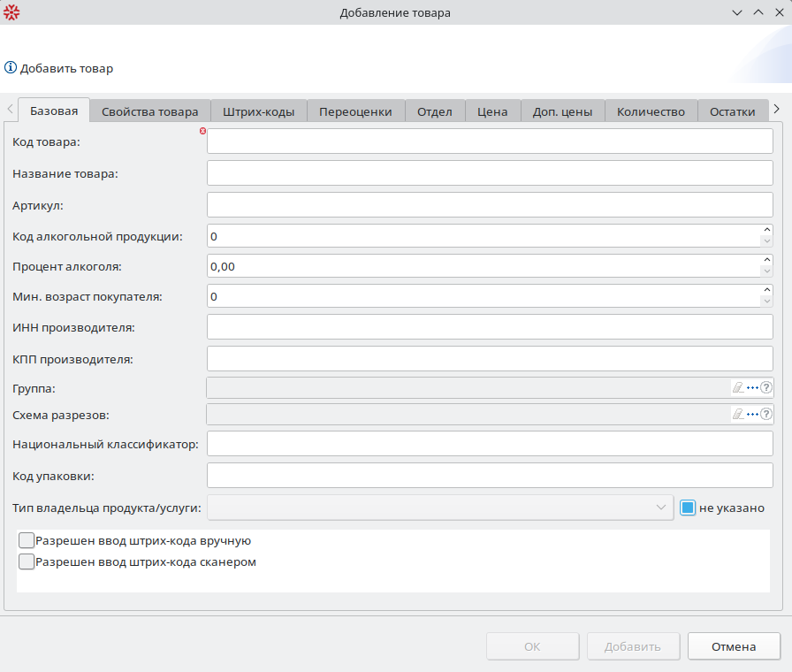Increase Процент алкоголя spinner value
Viewport: 792px width, 672px height.
pyautogui.click(x=766, y=261)
